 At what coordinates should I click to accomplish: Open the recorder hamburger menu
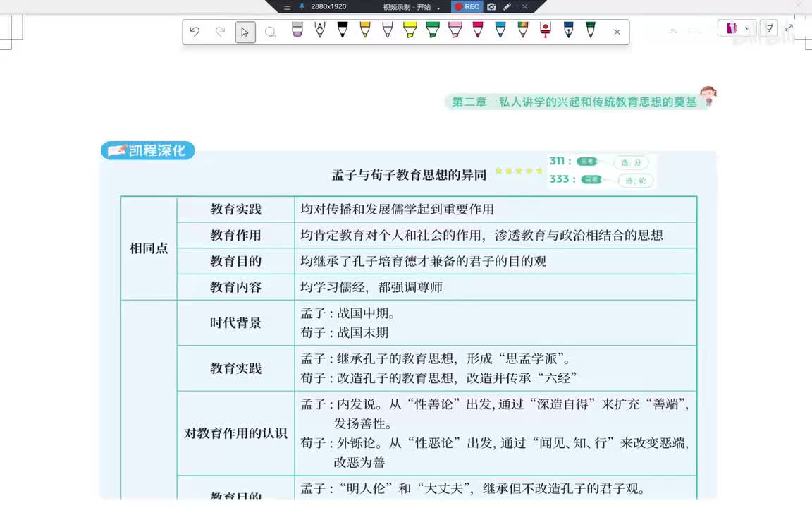point(287,7)
